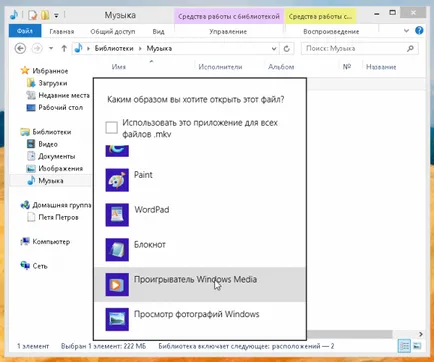Switch to large thumbnails view icon
The height and width of the screenshot is (362, 434).
tap(417, 346)
